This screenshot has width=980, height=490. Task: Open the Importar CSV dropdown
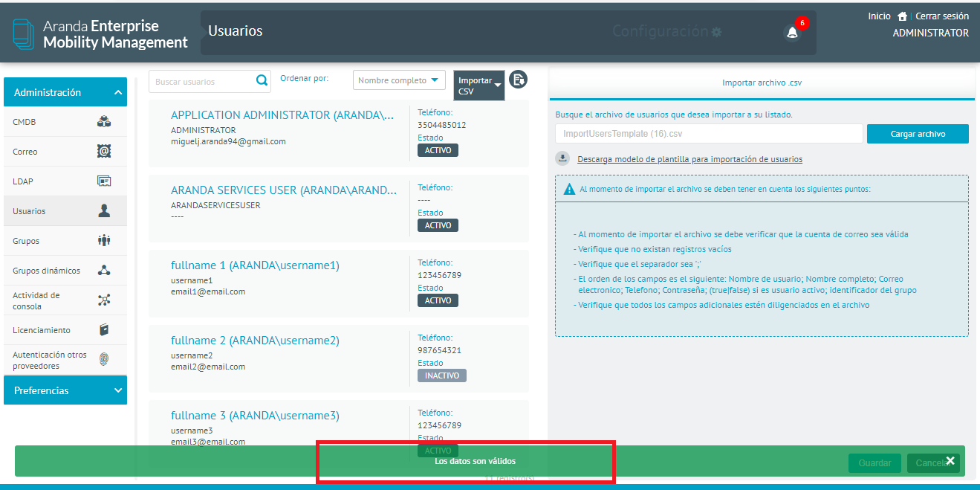click(x=479, y=86)
